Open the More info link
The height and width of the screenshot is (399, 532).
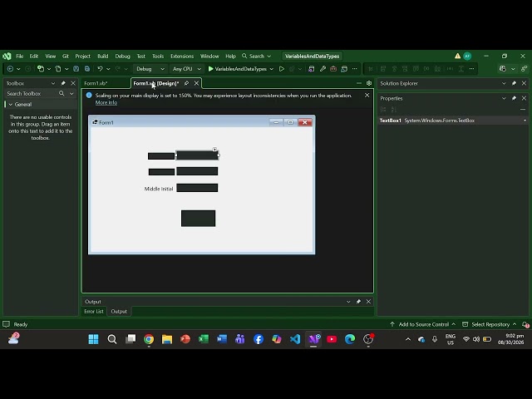106,102
